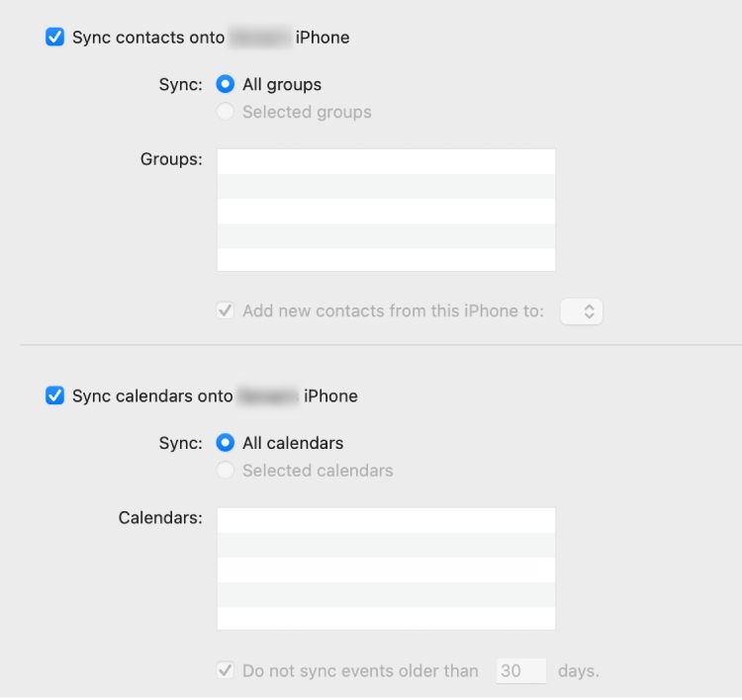This screenshot has width=742, height=700.
Task: Uncheck the Sync contacts onto iPhone checkbox
Action: [x=55, y=38]
